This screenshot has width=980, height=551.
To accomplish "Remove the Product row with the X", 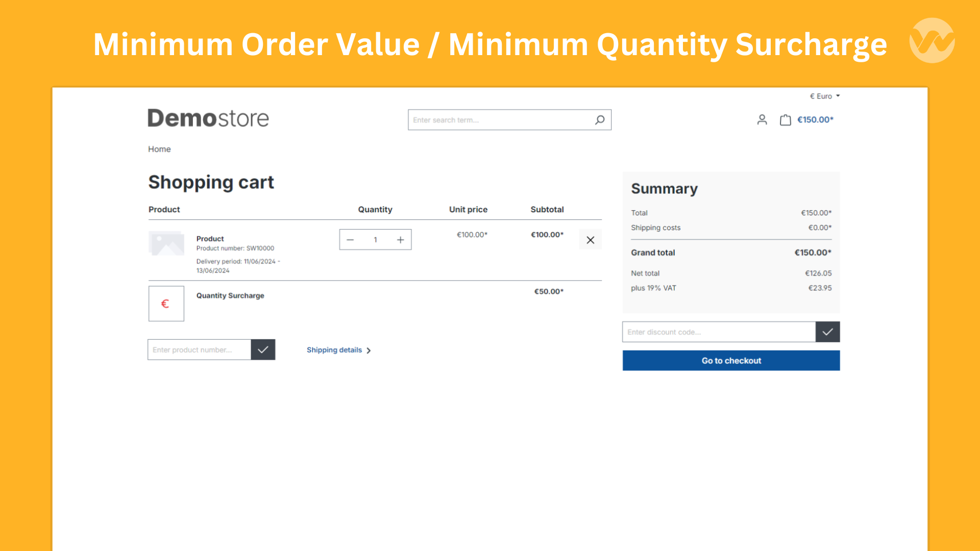I will (x=590, y=239).
